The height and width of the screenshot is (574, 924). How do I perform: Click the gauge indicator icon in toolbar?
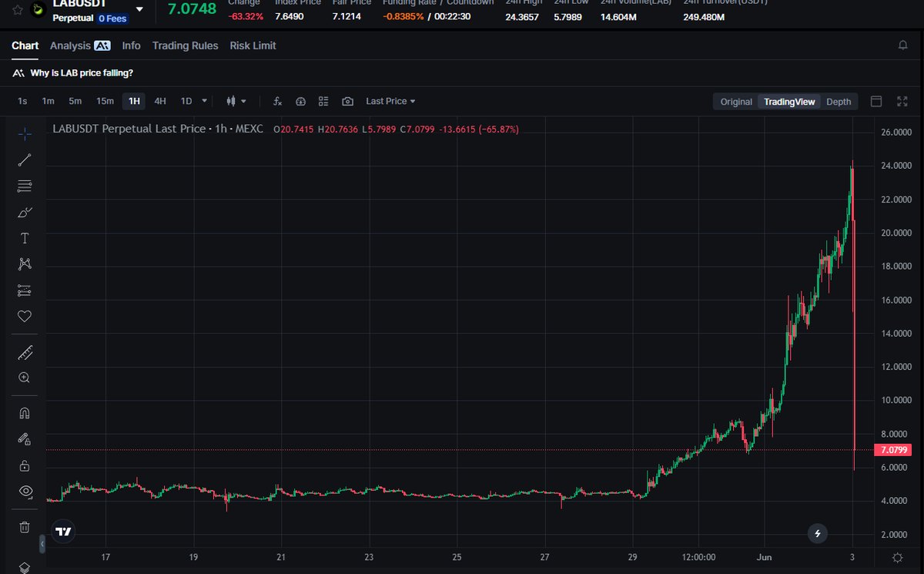301,101
